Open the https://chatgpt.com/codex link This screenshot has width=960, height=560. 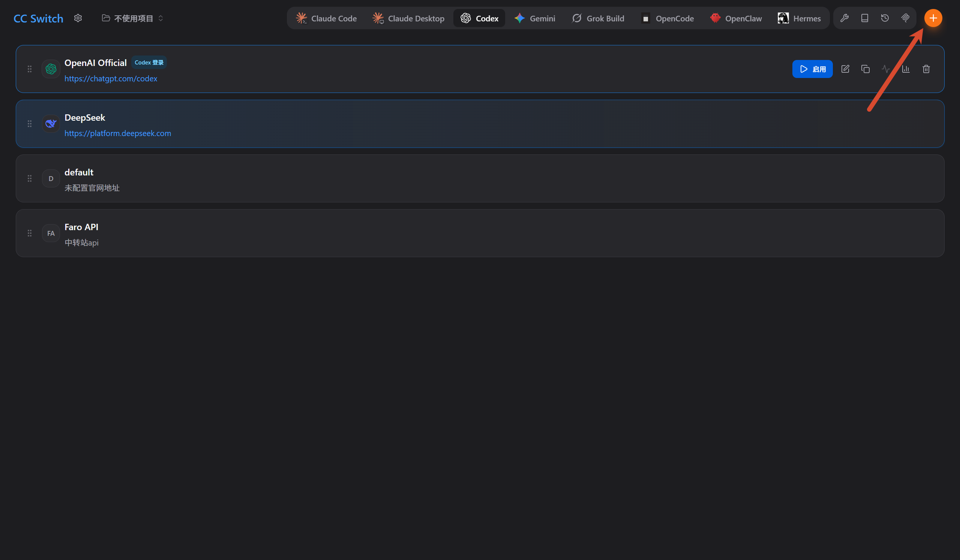[111, 78]
